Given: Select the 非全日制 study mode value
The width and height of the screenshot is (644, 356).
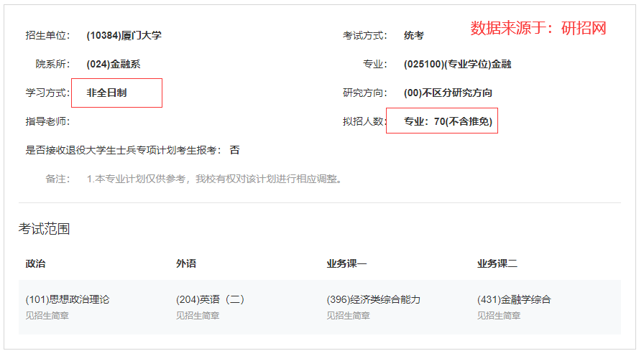Looking at the screenshot, I should pos(106,93).
